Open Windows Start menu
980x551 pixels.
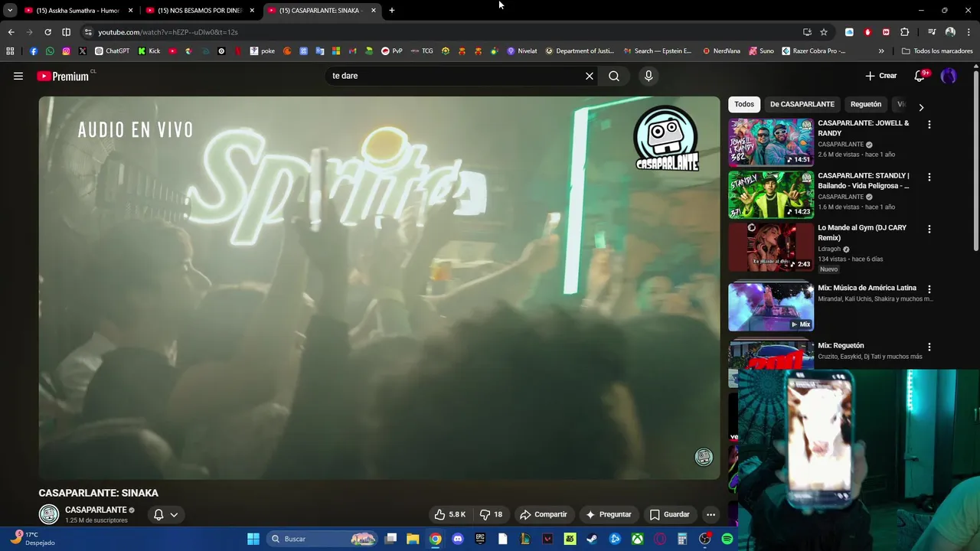pos(253,539)
